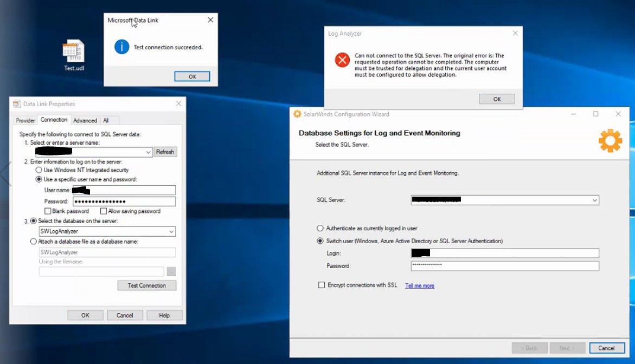Click the red error icon in Log Analyzer
Viewport: 635px width, 364px height.
pos(342,60)
